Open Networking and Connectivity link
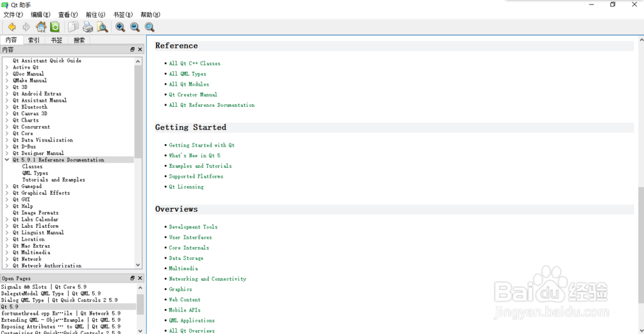Viewport: 644px width, 334px height. (x=207, y=279)
